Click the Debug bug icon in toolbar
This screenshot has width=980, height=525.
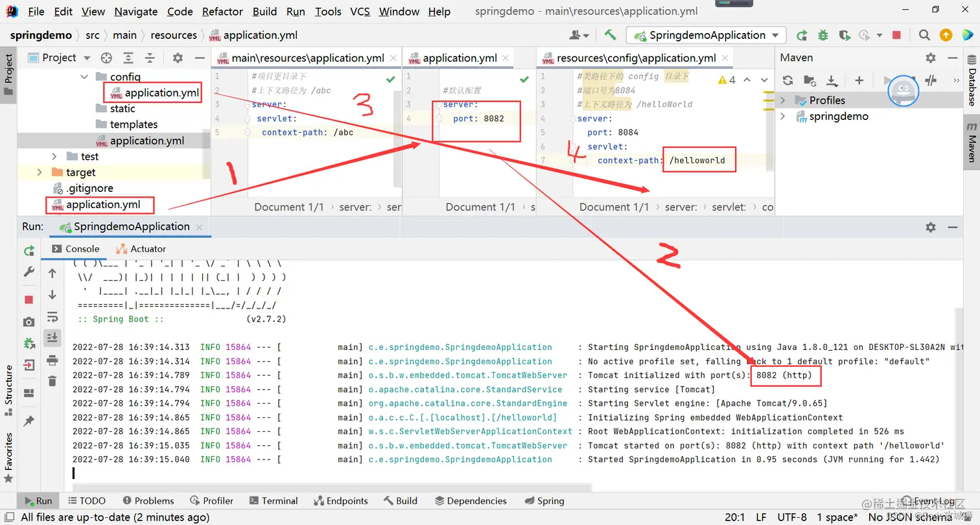tap(822, 35)
